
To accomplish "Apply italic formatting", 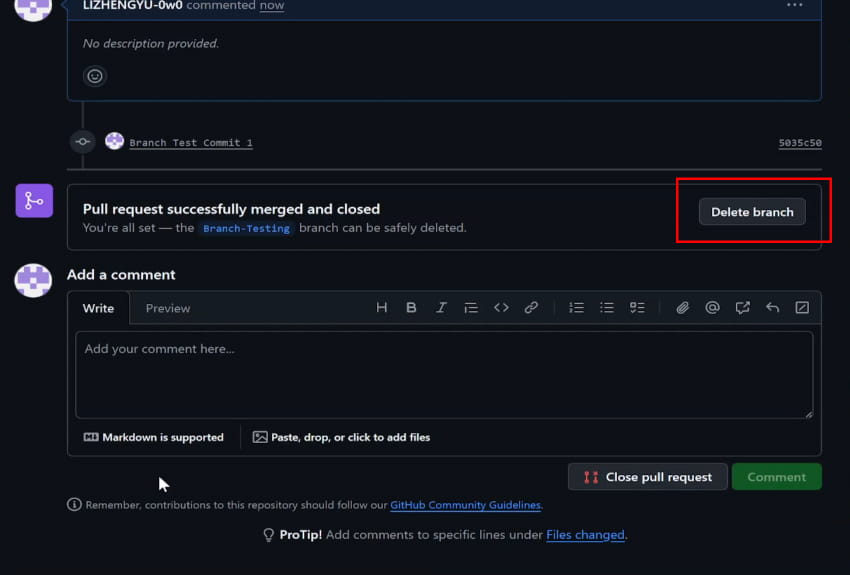I will (x=441, y=308).
